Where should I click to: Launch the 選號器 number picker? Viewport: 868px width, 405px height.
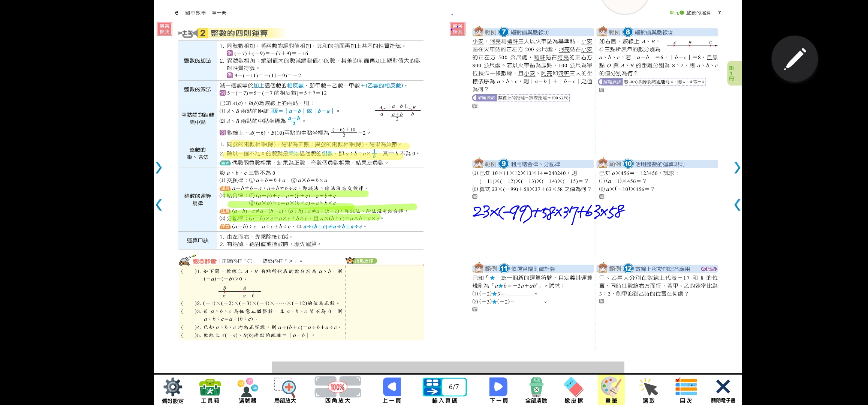click(247, 390)
